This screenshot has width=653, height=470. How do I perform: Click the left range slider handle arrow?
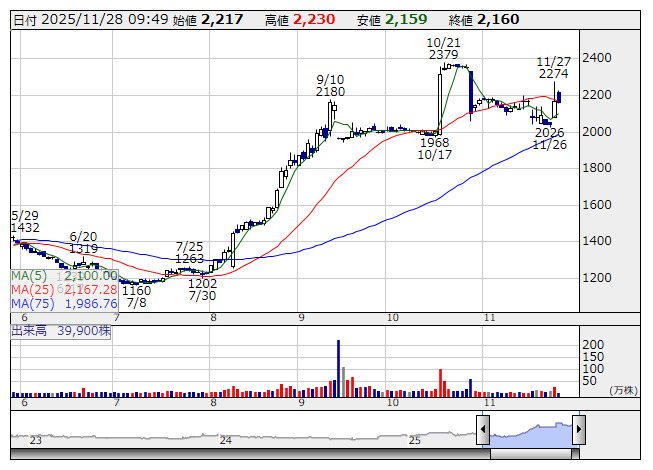coord(483,429)
